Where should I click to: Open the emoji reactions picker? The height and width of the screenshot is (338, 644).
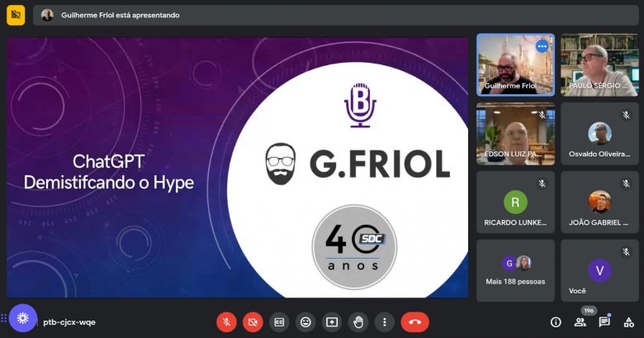coord(305,322)
